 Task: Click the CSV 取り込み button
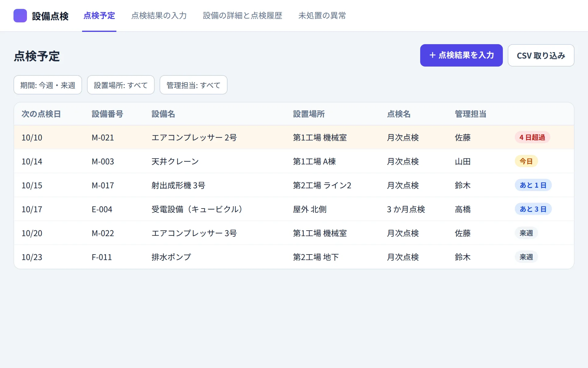click(x=541, y=55)
